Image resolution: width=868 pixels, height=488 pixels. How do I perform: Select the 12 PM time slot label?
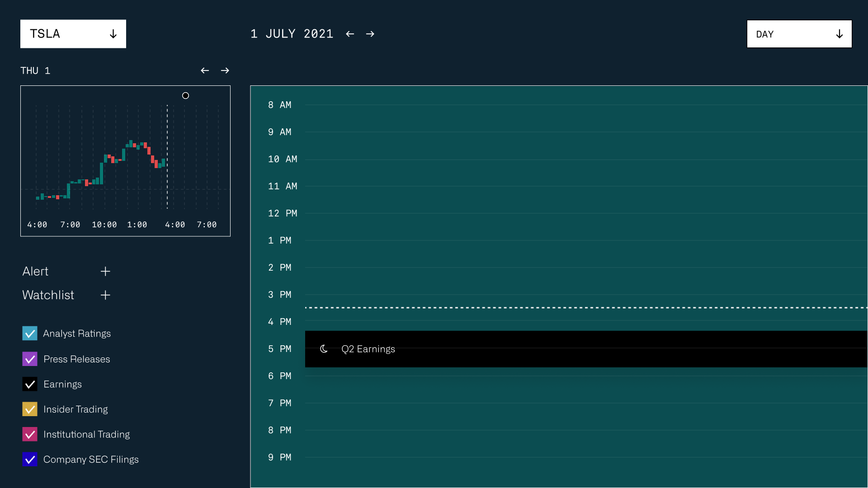point(283,213)
